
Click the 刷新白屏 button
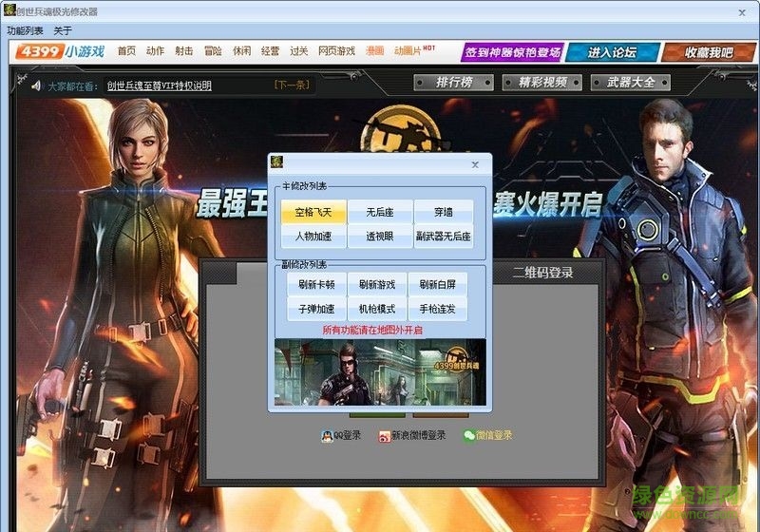pyautogui.click(x=438, y=284)
